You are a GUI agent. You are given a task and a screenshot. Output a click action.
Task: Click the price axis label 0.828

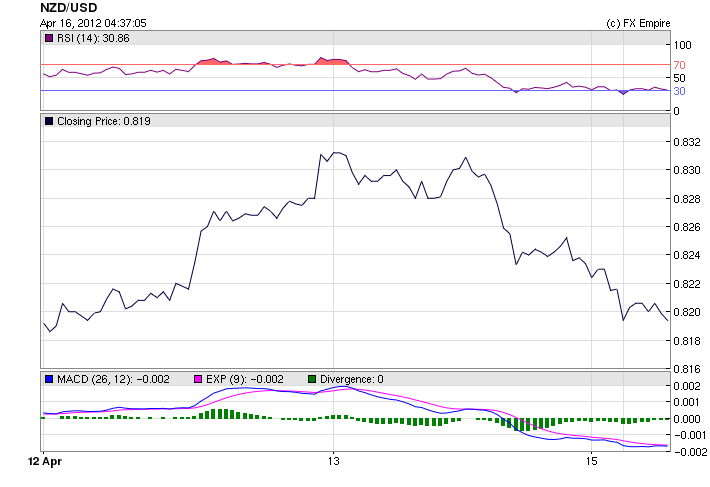pos(687,199)
